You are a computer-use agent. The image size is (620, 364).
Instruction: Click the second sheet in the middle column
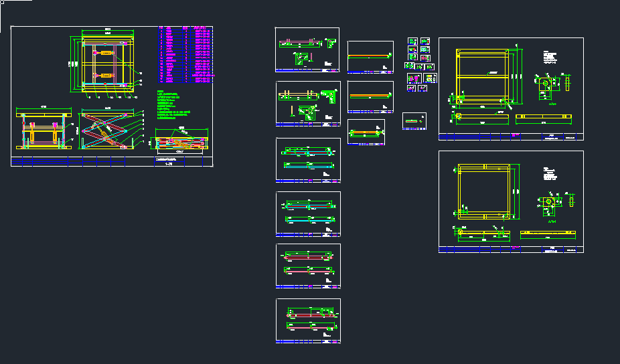[370, 98]
